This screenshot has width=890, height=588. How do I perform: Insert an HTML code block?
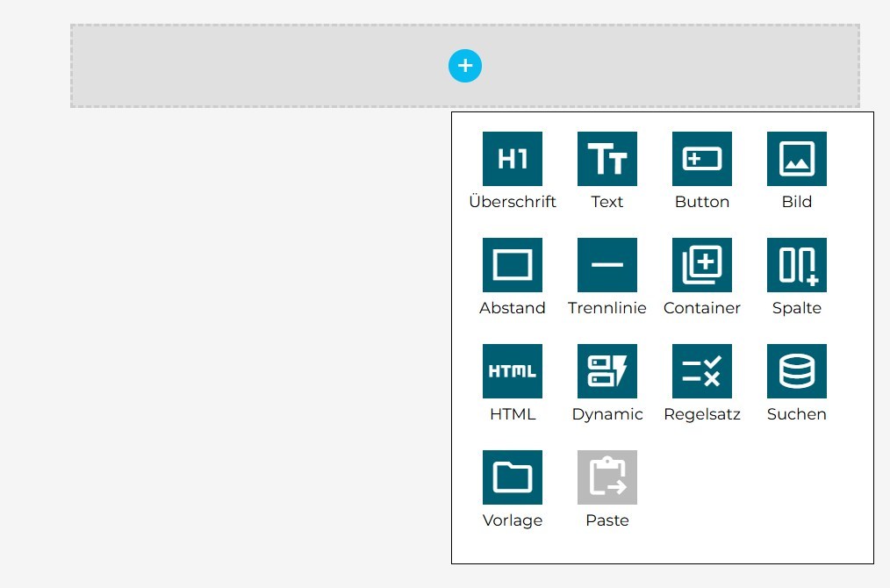coord(513,371)
